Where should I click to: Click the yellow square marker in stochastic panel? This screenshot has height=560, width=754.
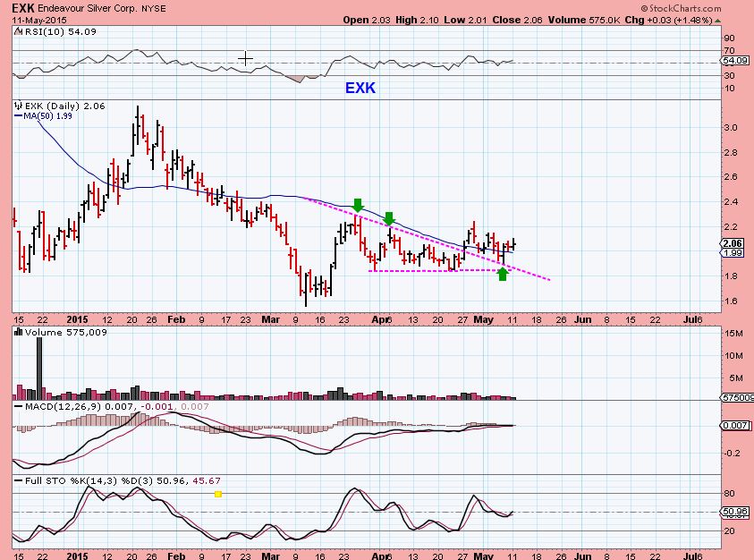218,494
